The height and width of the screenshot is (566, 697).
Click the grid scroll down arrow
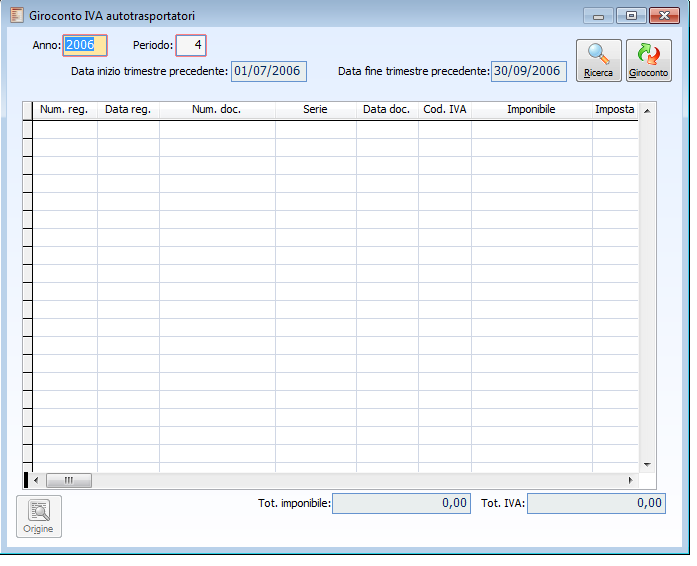tap(647, 465)
